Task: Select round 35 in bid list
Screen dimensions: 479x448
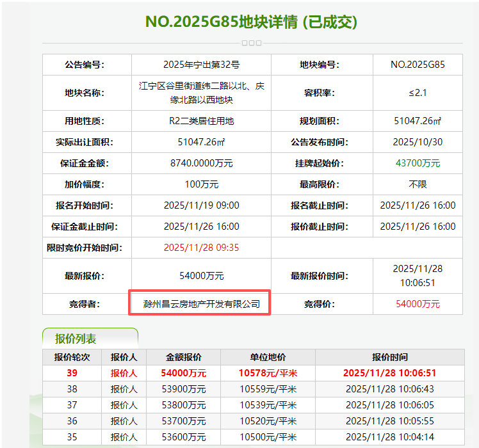Action: (x=72, y=437)
